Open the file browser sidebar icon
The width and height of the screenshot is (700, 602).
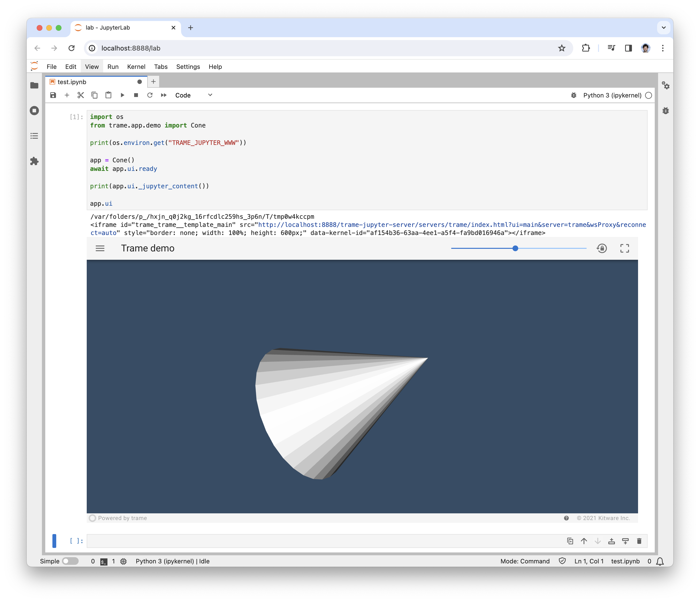34,86
